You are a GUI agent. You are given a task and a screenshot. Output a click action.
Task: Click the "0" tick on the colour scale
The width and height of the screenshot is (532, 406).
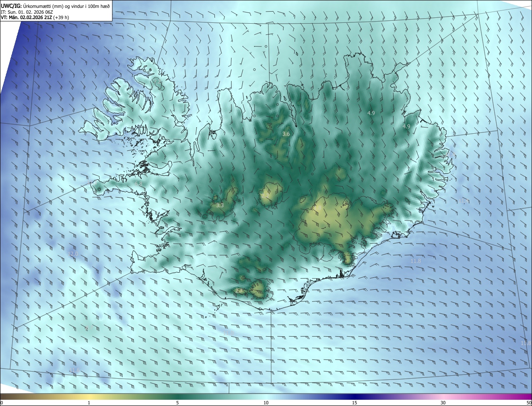pos(1,403)
